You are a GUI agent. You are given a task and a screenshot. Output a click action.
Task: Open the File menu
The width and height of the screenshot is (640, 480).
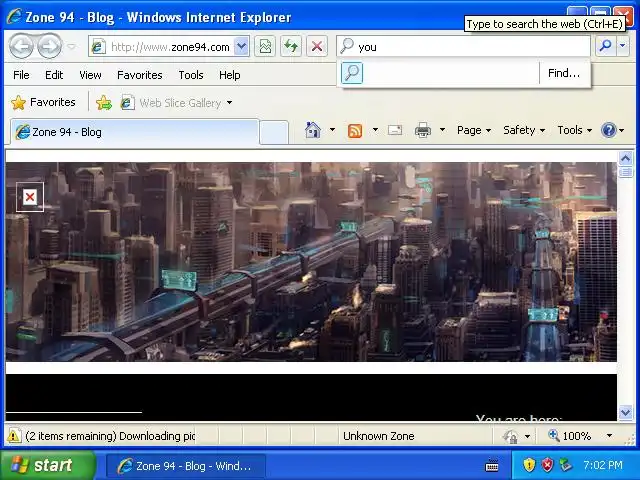(21, 75)
